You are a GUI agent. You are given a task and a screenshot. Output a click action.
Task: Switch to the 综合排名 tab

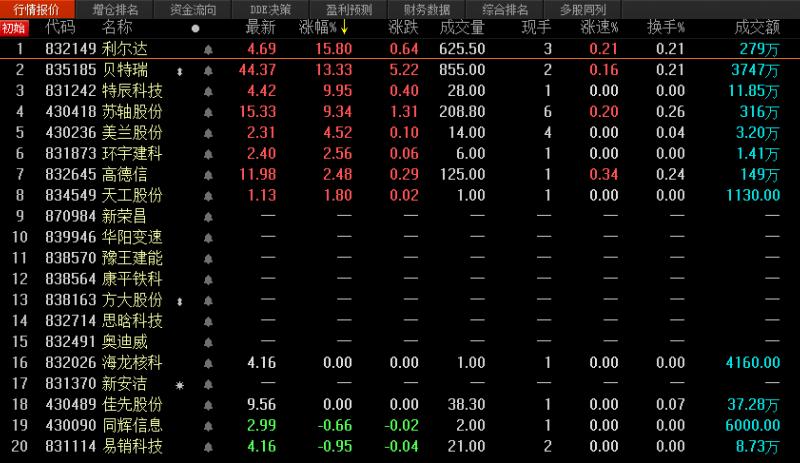coord(505,9)
